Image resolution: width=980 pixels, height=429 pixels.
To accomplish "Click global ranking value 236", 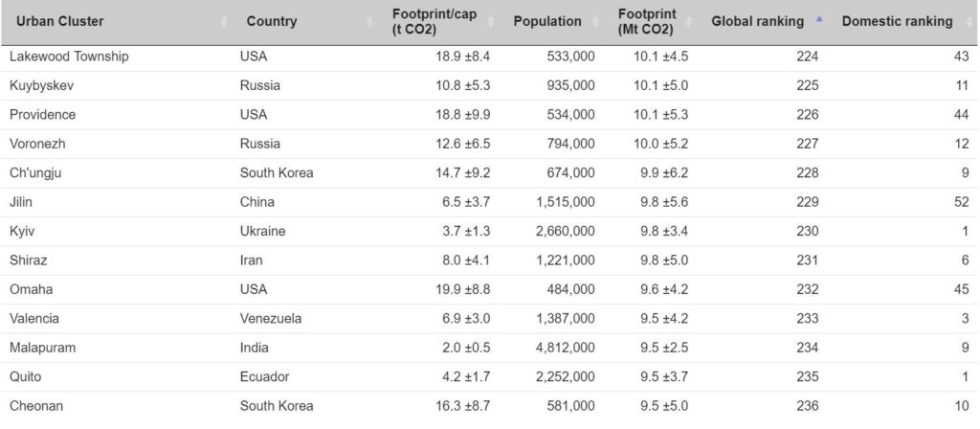I will click(807, 406).
